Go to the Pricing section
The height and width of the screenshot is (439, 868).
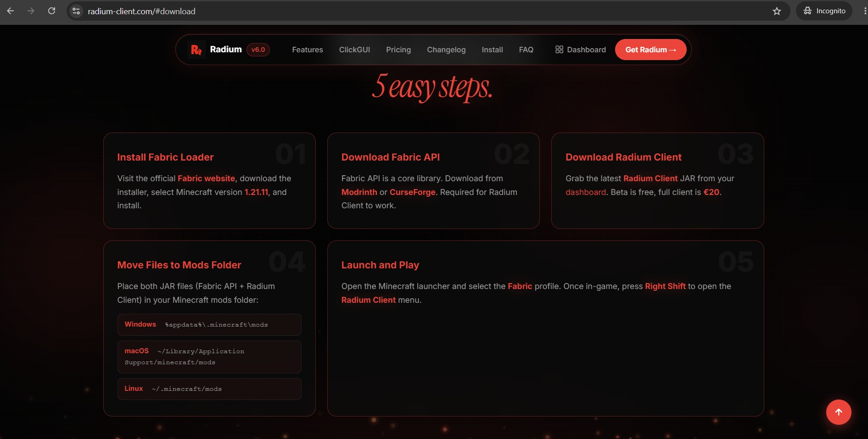[x=398, y=50]
